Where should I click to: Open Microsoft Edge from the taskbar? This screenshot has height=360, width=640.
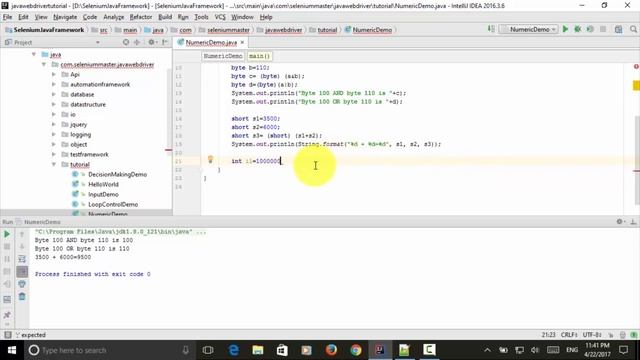233,350
